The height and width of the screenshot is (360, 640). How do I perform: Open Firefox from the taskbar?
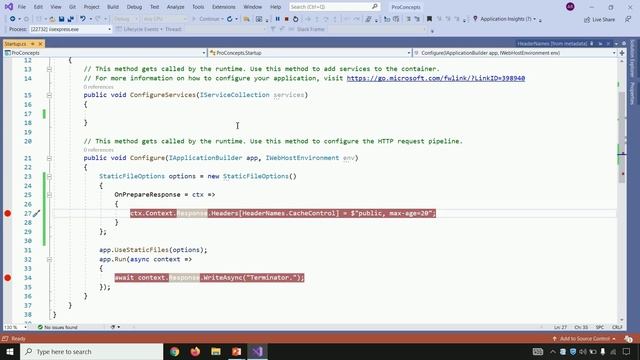tap(196, 351)
